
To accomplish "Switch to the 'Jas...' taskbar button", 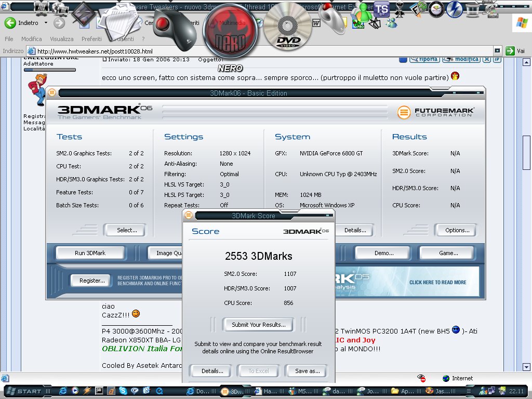I will point(441,391).
